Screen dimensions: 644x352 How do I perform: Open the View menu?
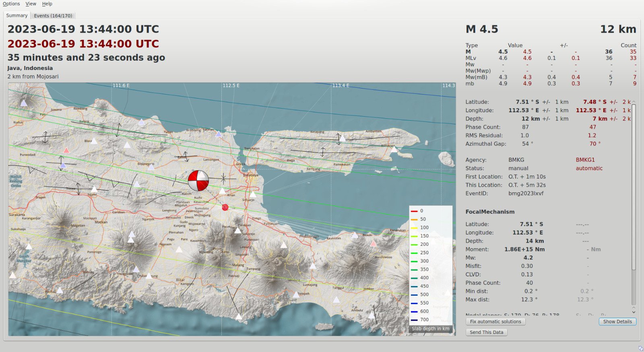coord(31,4)
